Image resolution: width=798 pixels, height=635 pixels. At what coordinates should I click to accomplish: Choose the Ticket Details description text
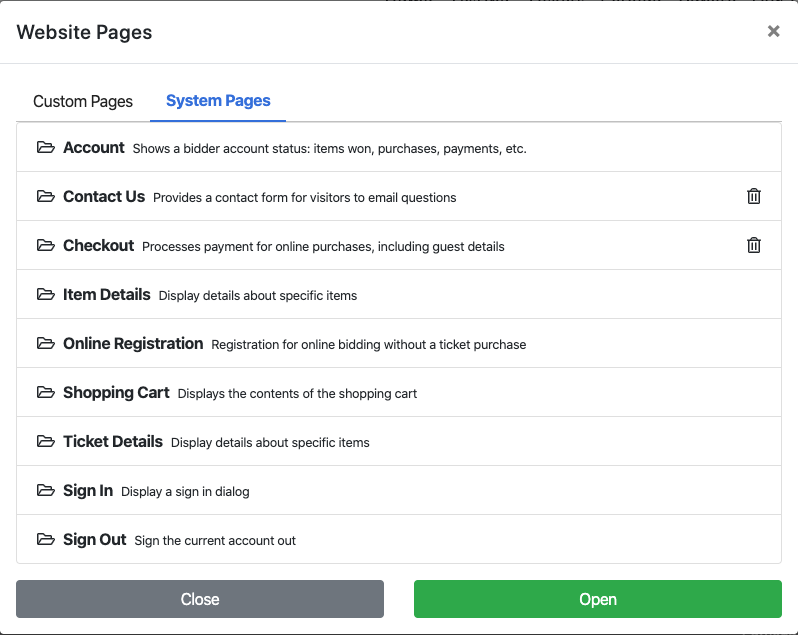pyautogui.click(x=270, y=443)
